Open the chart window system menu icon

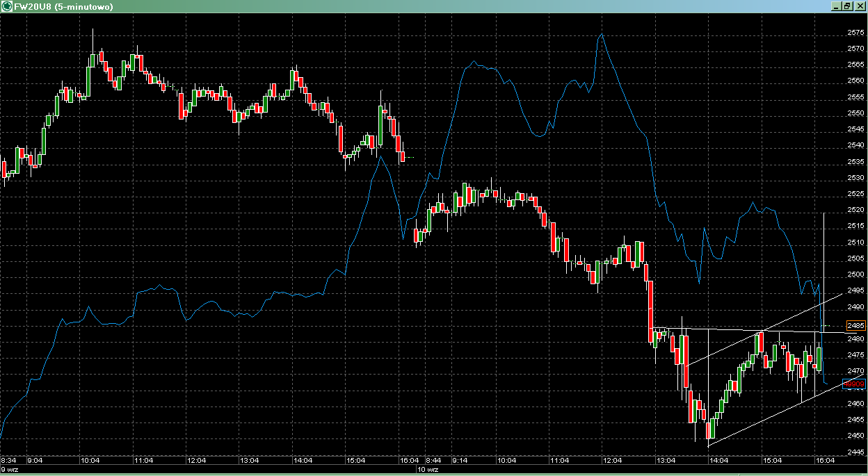pyautogui.click(x=6, y=6)
